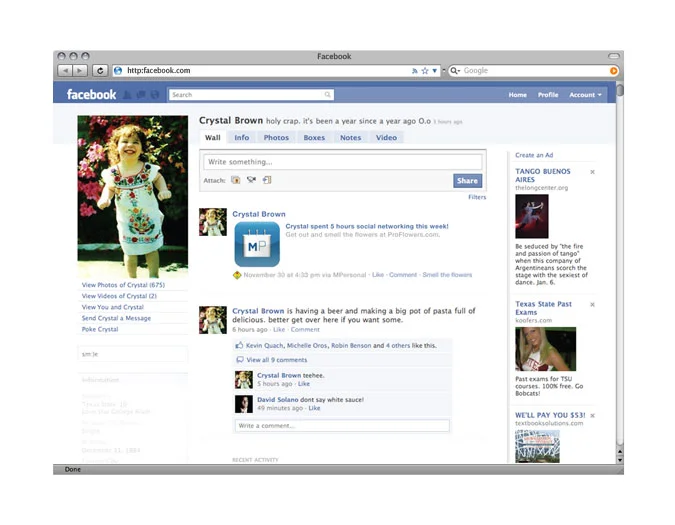Like the MPersonal post

point(378,275)
